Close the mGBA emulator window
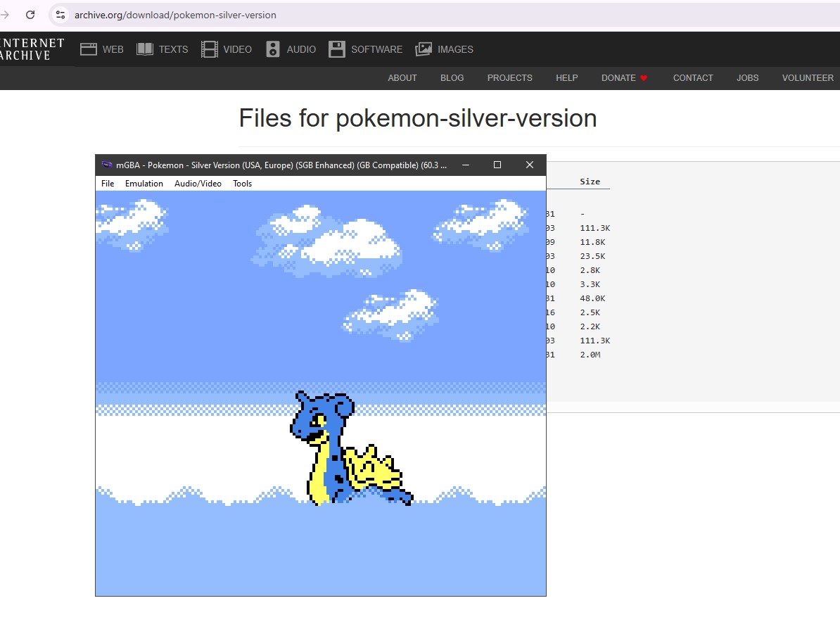Image resolution: width=840 pixels, height=641 pixels. pos(530,165)
